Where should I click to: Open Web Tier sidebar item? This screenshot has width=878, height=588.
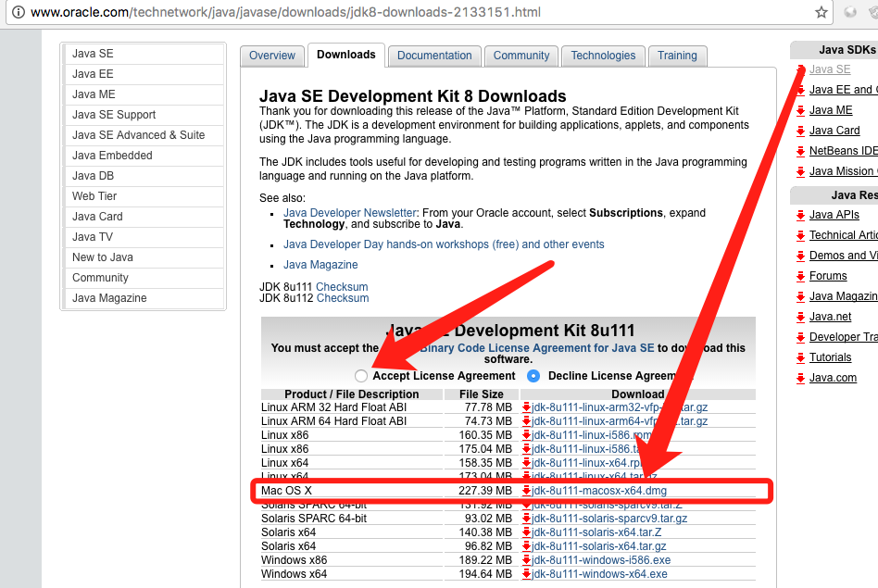click(144, 196)
